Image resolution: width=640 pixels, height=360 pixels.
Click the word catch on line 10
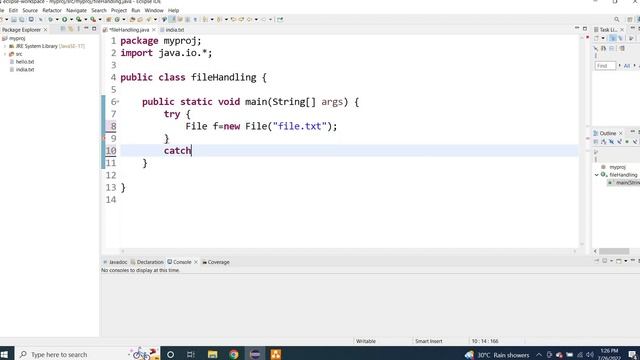178,151
